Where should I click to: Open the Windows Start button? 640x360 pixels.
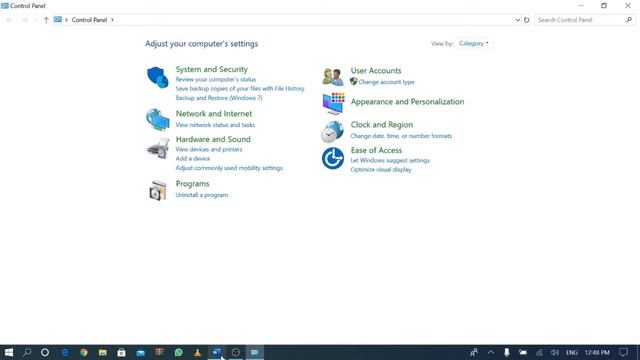pyautogui.click(x=9, y=352)
